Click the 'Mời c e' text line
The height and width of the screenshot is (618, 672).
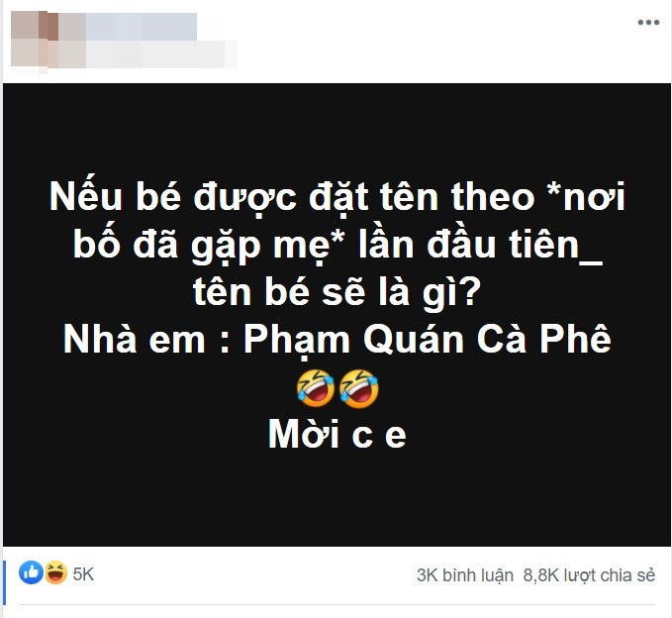pyautogui.click(x=336, y=434)
